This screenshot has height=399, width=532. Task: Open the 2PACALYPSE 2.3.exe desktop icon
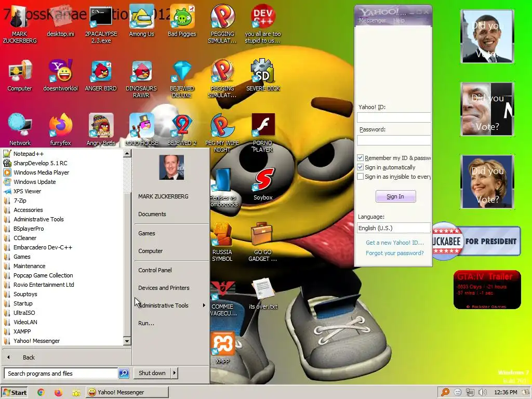click(101, 24)
